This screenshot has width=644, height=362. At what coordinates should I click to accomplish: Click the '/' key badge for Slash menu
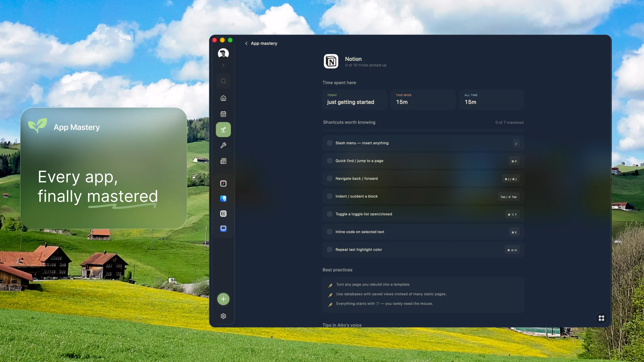pyautogui.click(x=516, y=143)
